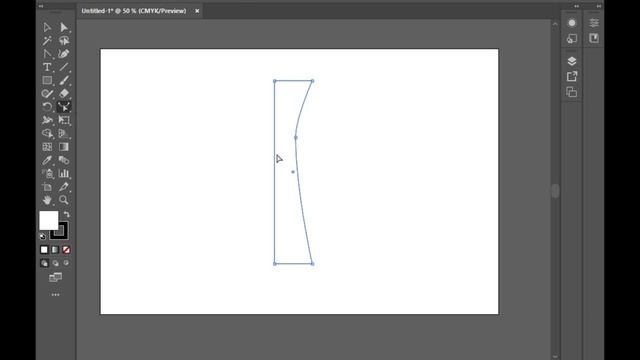Pick the Rotate tool
The height and width of the screenshot is (360, 640).
(47, 107)
